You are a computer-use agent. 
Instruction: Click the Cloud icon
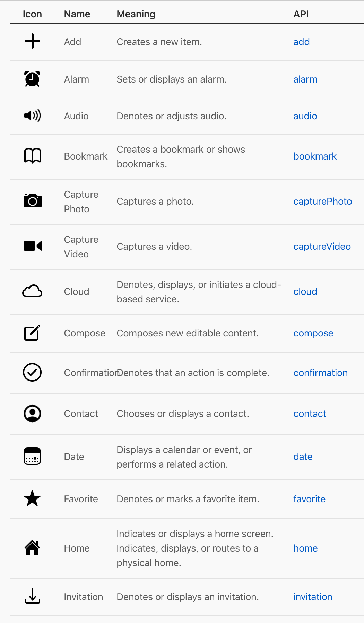pyautogui.click(x=32, y=291)
